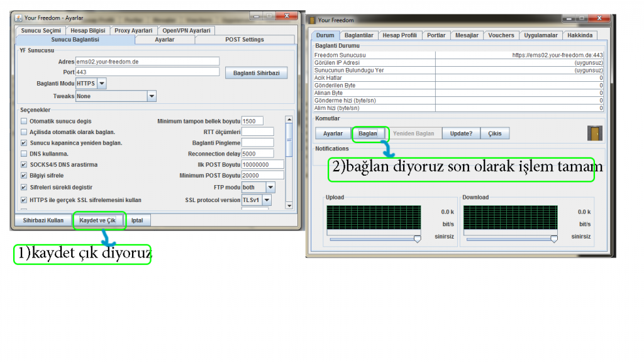644x362 pixels.
Task: Open the Ayarlar sub-tab in settings window
Action: [164, 40]
